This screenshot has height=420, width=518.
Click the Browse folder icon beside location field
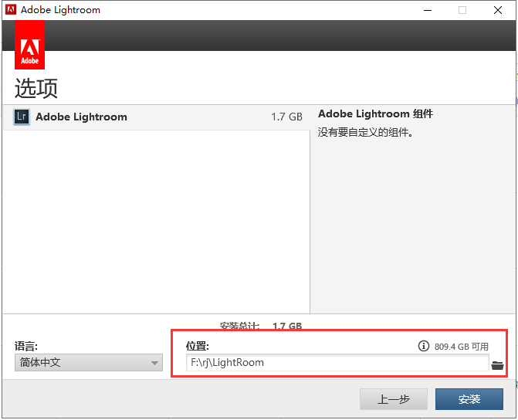coord(497,365)
